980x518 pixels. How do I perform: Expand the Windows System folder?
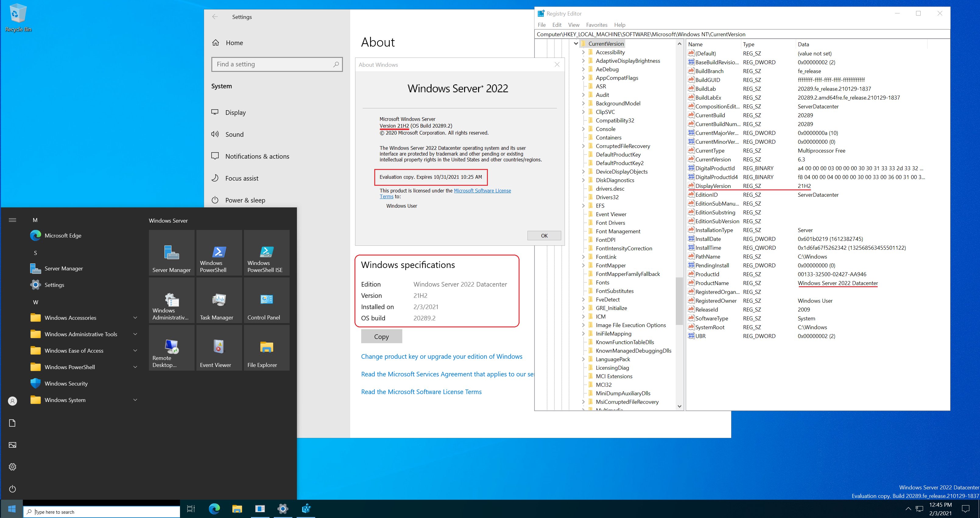click(x=65, y=400)
